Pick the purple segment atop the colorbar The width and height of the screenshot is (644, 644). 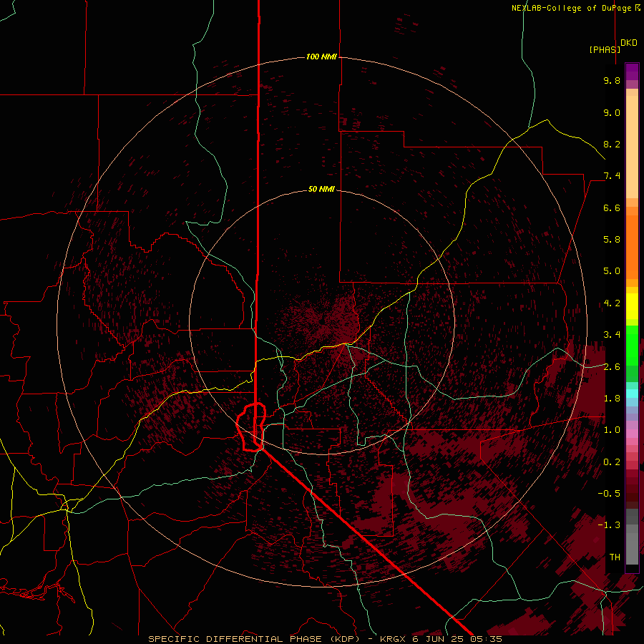coord(632,72)
